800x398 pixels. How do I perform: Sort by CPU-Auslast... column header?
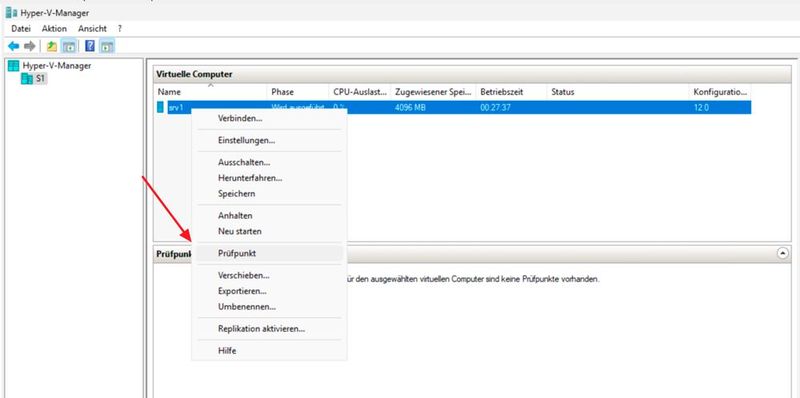[360, 92]
